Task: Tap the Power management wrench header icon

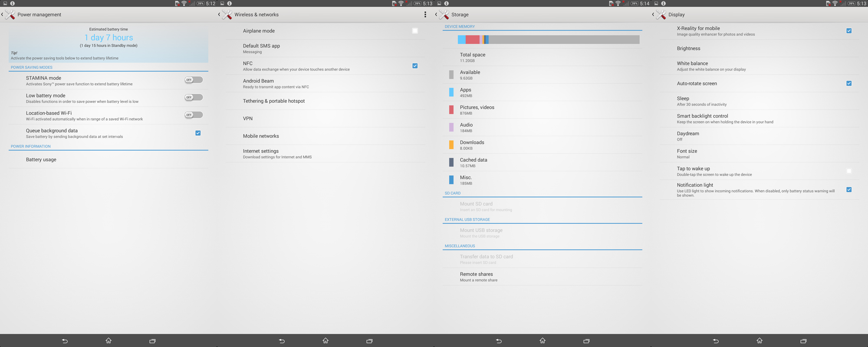Action: click(x=10, y=15)
